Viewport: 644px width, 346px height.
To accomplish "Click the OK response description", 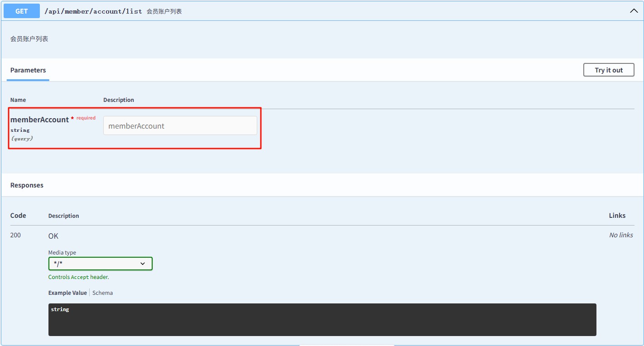I will click(x=53, y=236).
